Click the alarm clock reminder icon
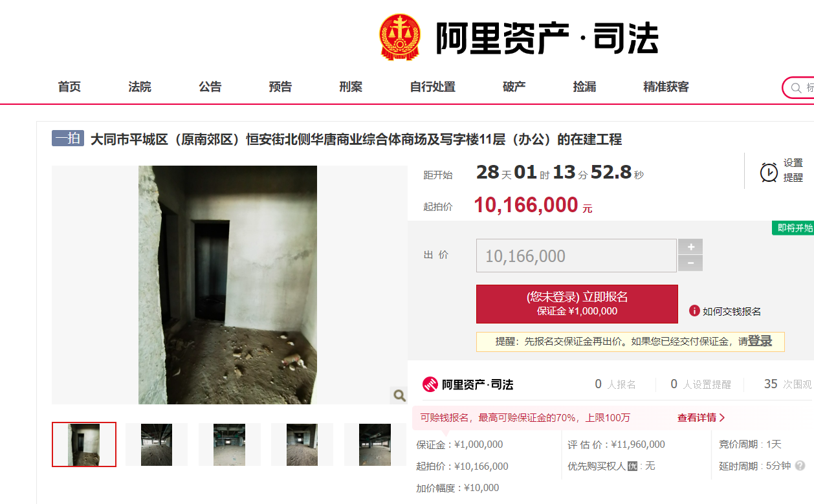 tap(768, 172)
